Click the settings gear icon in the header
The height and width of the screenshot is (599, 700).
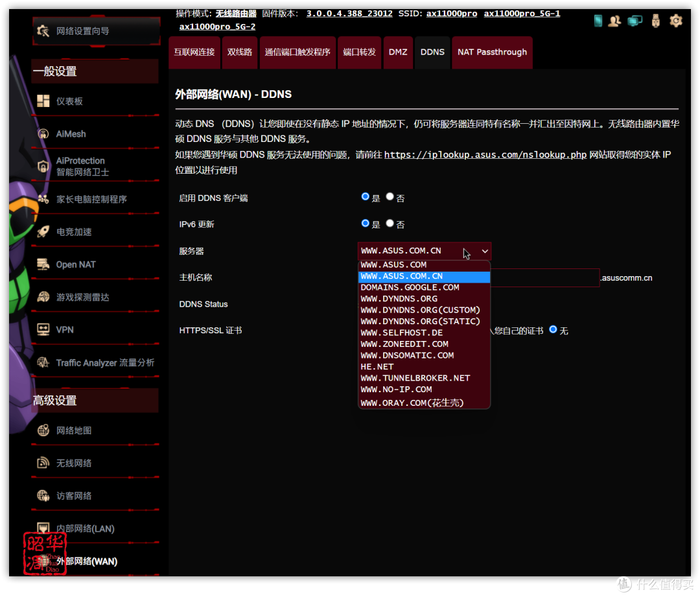click(676, 21)
